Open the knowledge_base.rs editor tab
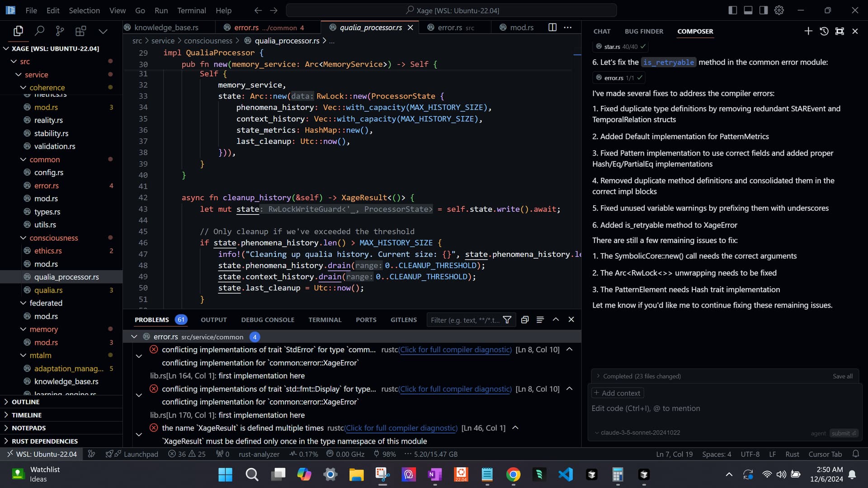This screenshot has width=868, height=488. [x=166, y=28]
